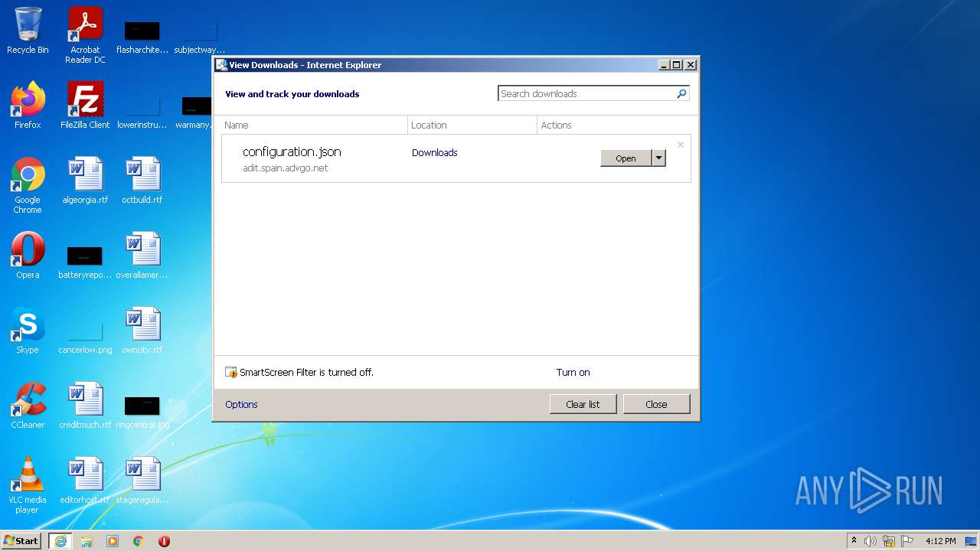980x551 pixels.
Task: Select the ringcentral.jpg file icon
Action: pyautogui.click(x=142, y=411)
